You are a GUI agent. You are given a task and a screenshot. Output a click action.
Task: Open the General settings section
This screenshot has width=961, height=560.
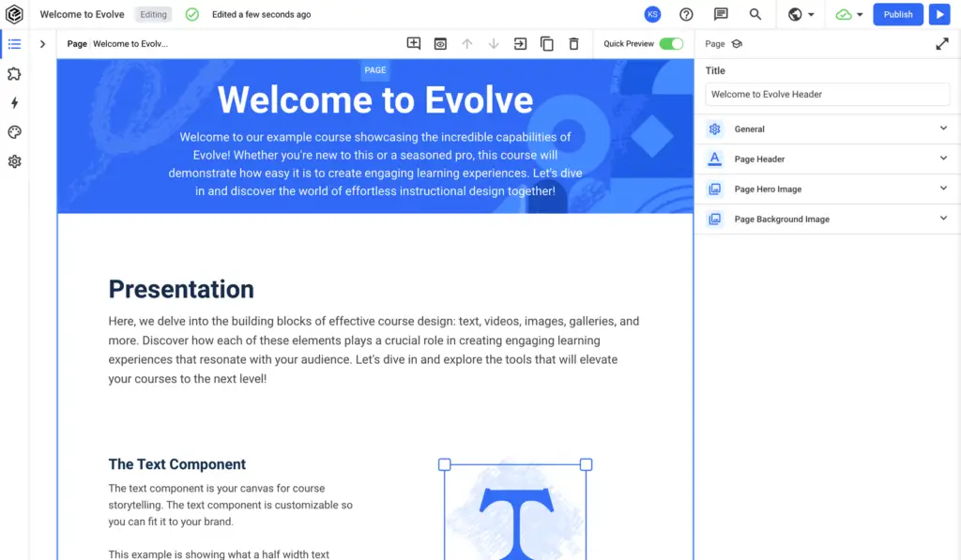coord(826,129)
